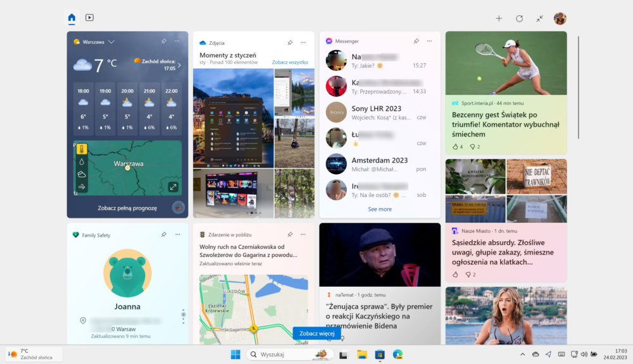
Task: Open OneDrive cloud tray icon
Action: pos(536,355)
